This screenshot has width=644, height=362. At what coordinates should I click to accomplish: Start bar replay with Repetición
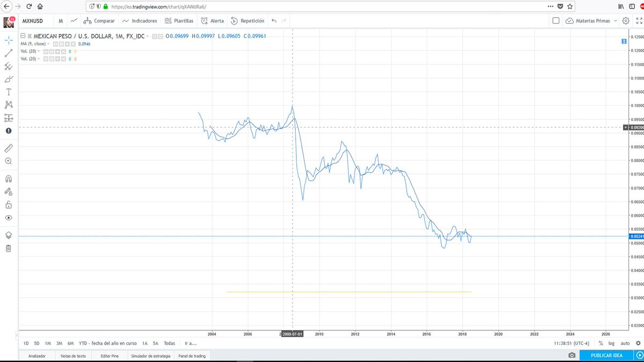tap(247, 21)
